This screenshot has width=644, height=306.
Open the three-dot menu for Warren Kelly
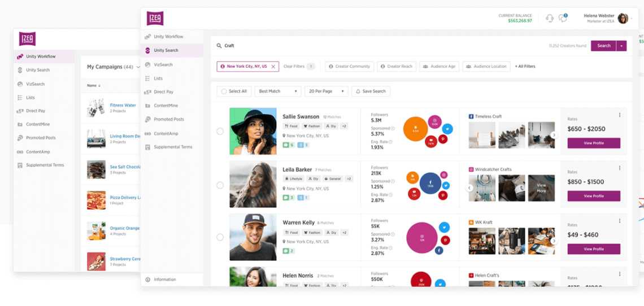(x=620, y=221)
